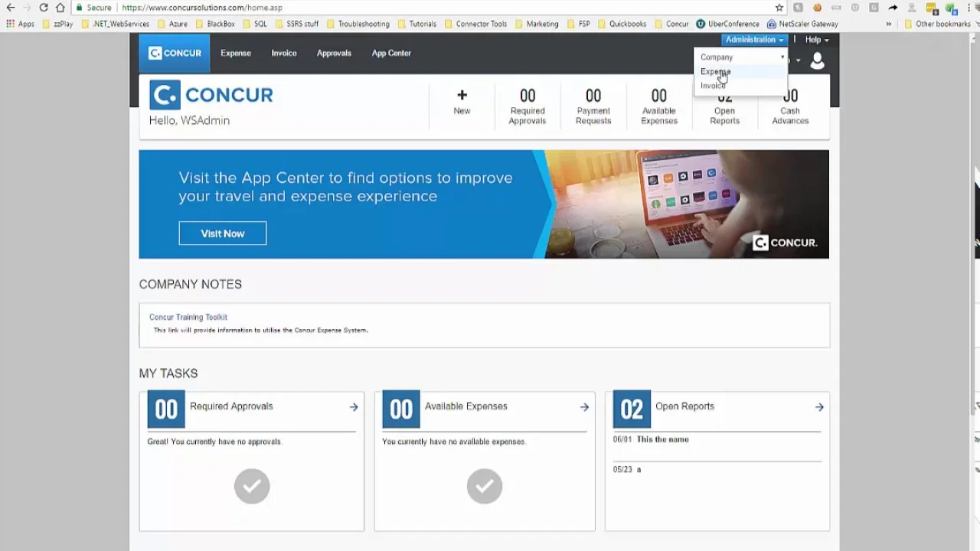Image resolution: width=980 pixels, height=551 pixels.
Task: Bookmark page with the star icon
Action: tap(779, 8)
